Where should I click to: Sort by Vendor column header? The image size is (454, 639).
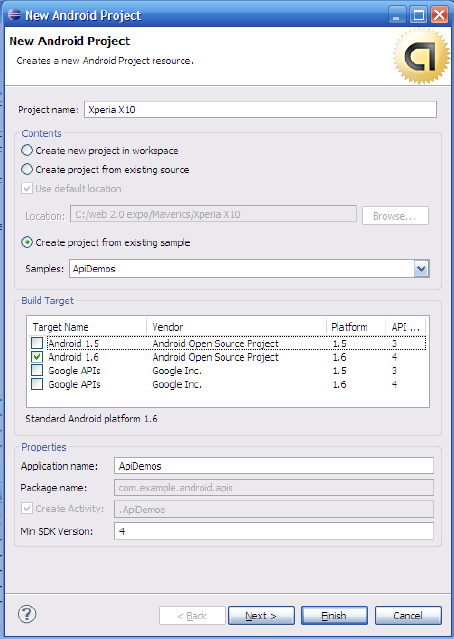(x=236, y=327)
